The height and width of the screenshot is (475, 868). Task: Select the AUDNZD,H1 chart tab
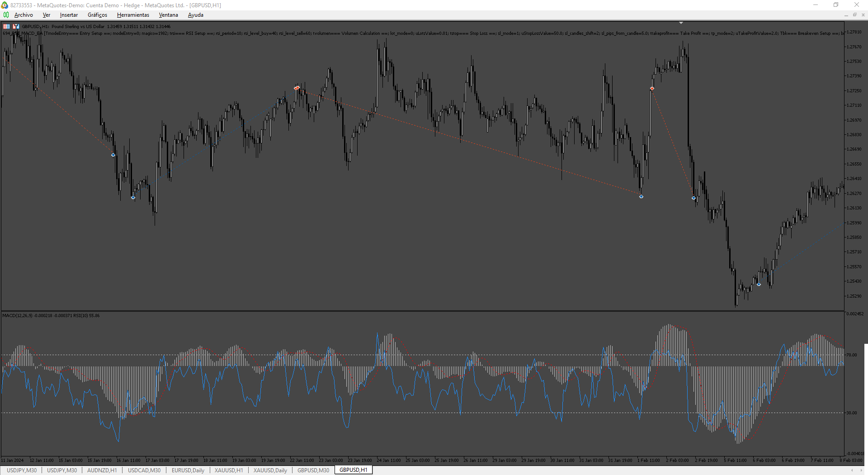pyautogui.click(x=102, y=470)
